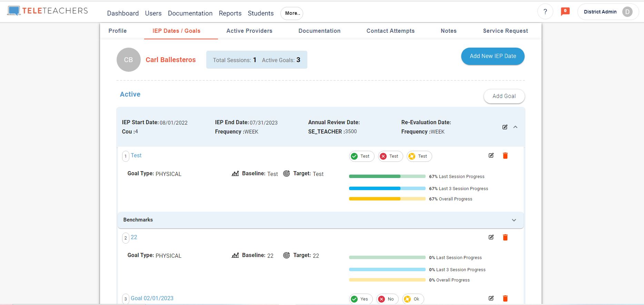Click the red No chip

click(387, 299)
